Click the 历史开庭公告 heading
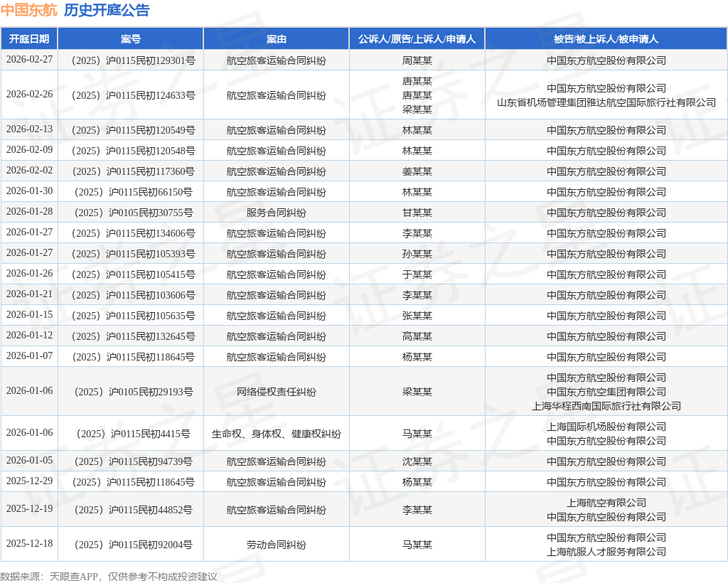The height and width of the screenshot is (583, 728). coord(107,10)
